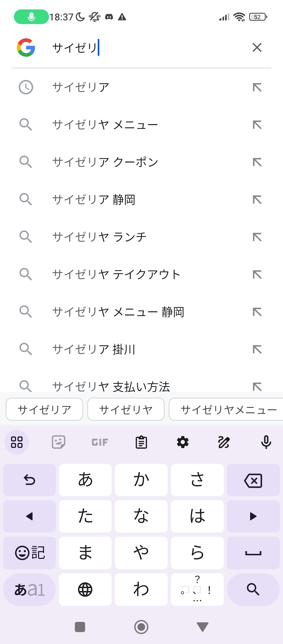The height and width of the screenshot is (644, 283).
Task: Open keyboard settings gear
Action: (183, 442)
